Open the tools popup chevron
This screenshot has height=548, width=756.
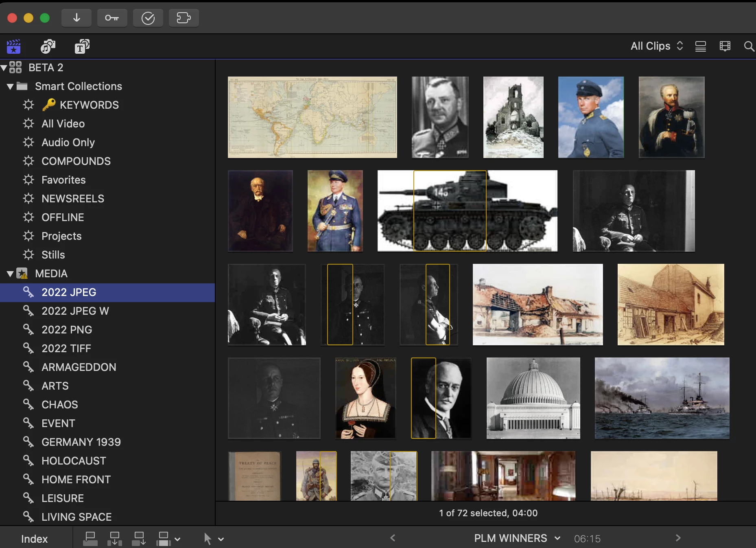pyautogui.click(x=221, y=539)
